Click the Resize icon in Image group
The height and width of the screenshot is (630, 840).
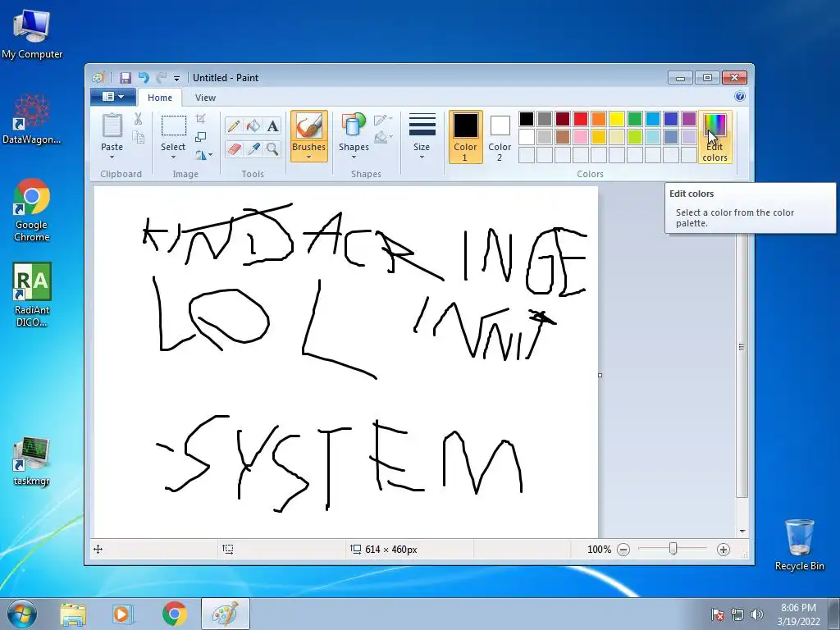[x=200, y=137]
